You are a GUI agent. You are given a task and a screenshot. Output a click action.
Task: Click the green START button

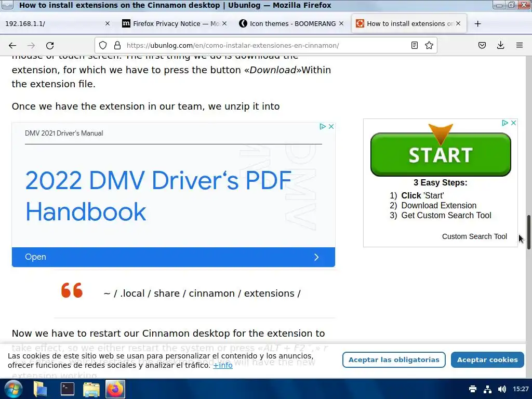tap(441, 154)
